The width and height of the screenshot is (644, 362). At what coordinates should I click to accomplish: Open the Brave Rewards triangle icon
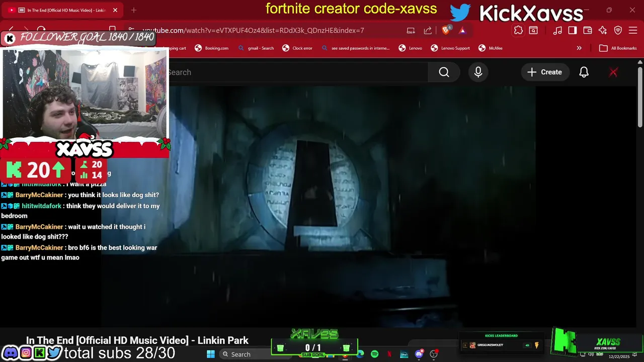(x=462, y=30)
